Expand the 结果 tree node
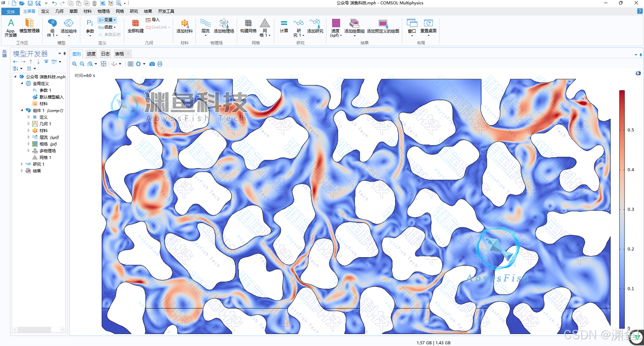The image size is (644, 346). click(22, 171)
